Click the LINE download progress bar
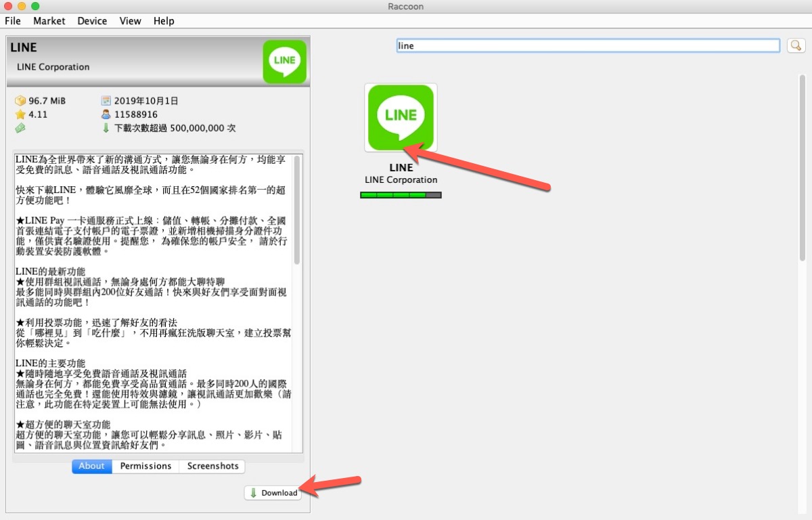 pos(401,195)
